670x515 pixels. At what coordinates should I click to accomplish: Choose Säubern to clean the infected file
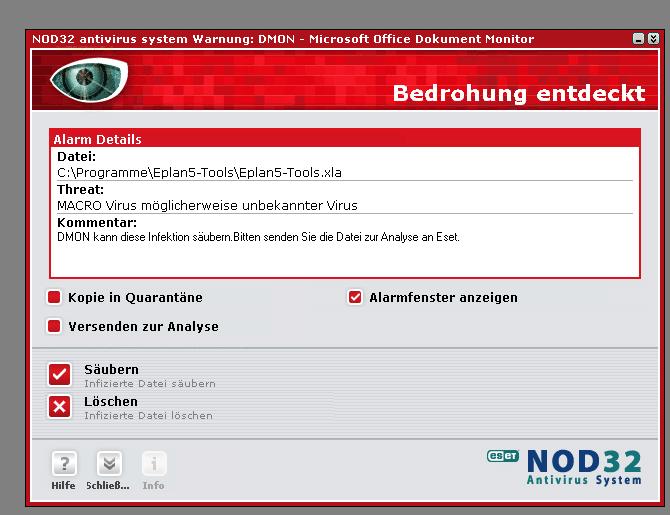click(x=111, y=369)
